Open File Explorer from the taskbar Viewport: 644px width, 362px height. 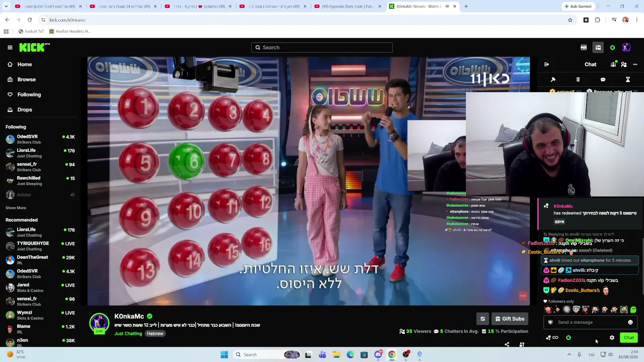[x=336, y=354]
